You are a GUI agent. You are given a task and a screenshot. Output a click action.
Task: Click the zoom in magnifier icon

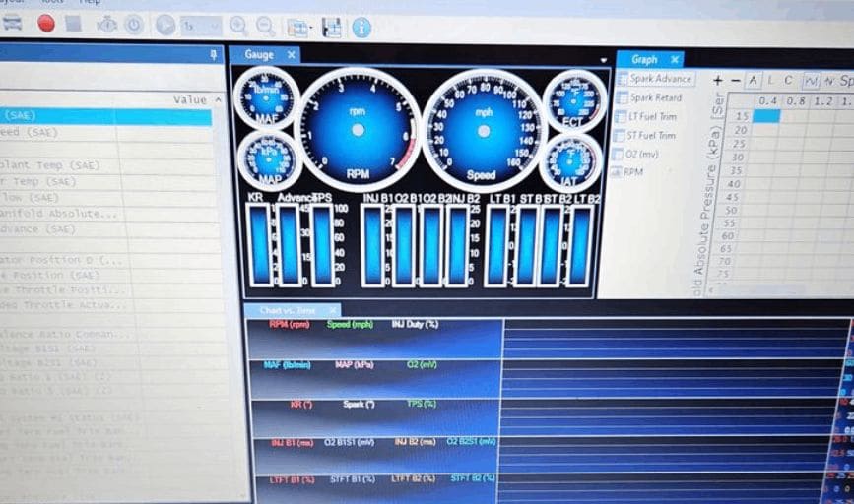pyautogui.click(x=238, y=26)
